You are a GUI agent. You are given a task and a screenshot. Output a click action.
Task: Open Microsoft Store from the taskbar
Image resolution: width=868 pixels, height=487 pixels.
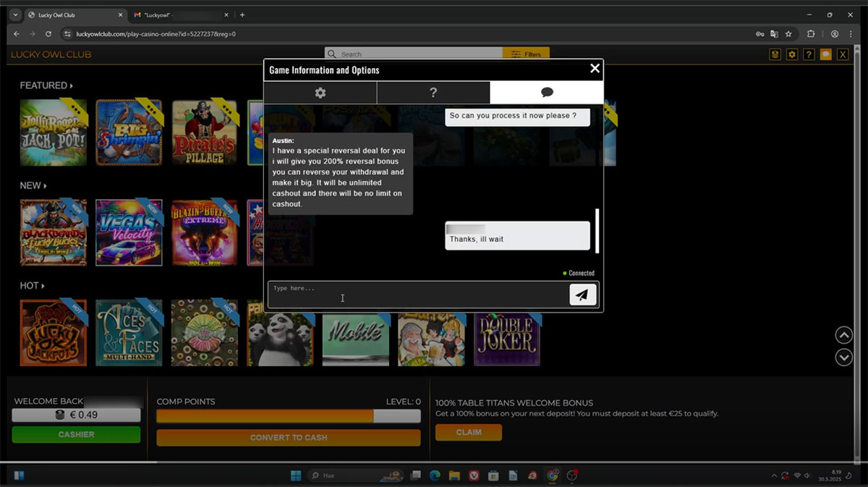pos(493,475)
